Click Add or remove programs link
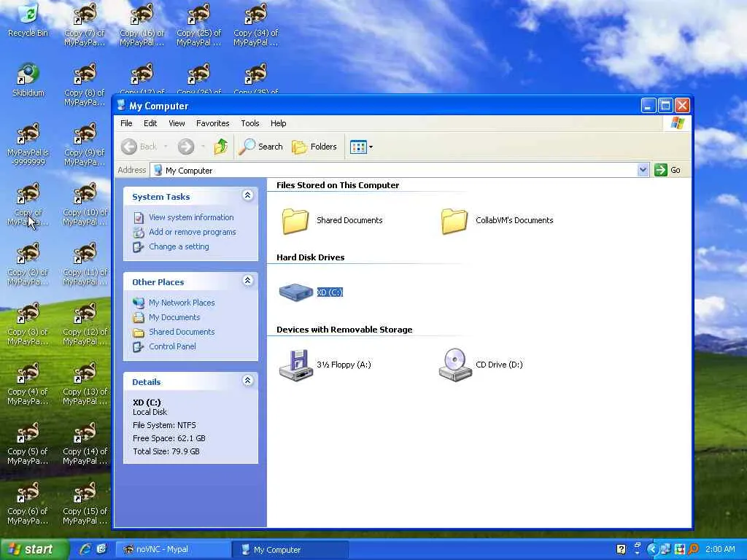This screenshot has height=560, width=747. point(192,232)
